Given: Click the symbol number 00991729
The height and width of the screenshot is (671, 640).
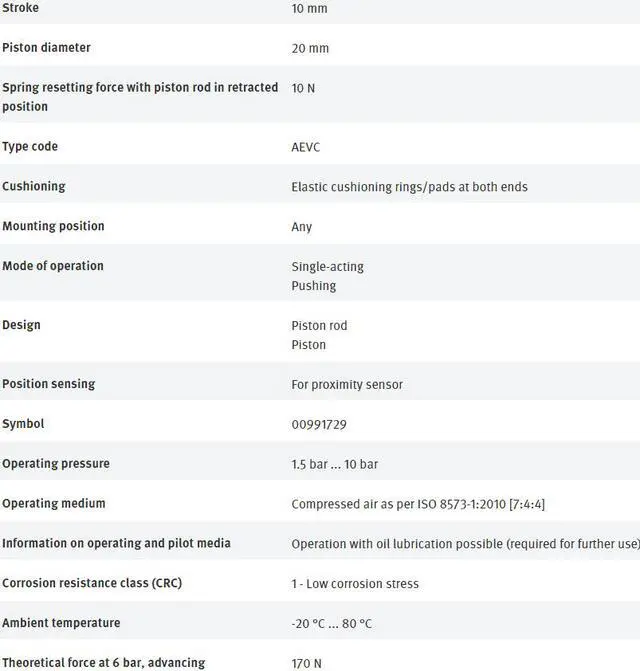Looking at the screenshot, I should [x=319, y=424].
